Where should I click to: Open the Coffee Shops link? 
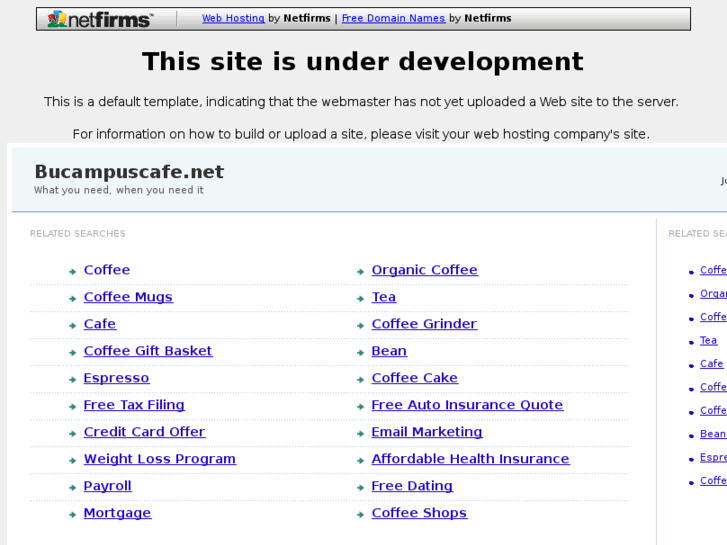coord(419,513)
